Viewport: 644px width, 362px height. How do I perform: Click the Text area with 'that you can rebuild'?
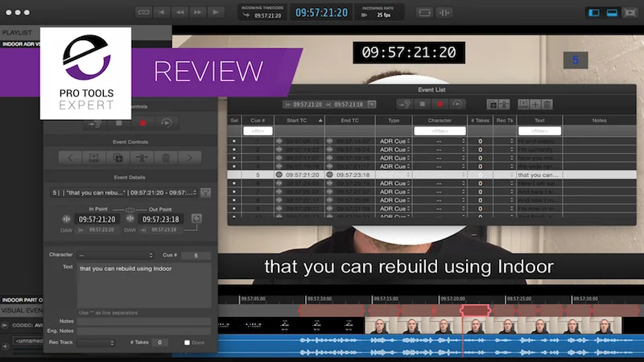(144, 286)
